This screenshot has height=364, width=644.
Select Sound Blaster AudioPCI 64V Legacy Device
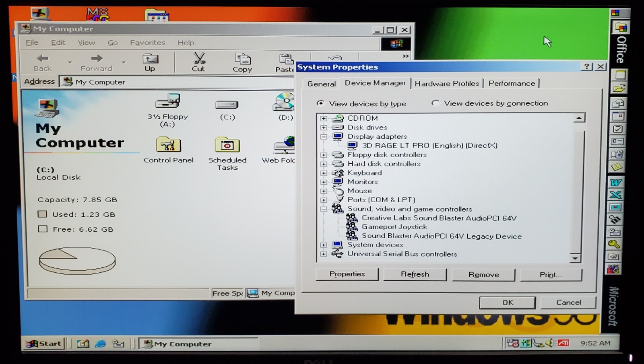(x=442, y=236)
